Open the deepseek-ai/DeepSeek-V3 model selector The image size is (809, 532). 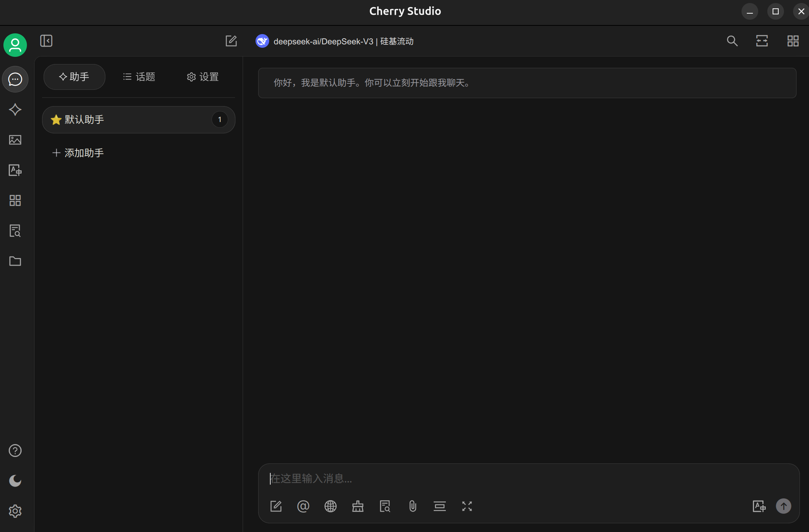tap(335, 41)
